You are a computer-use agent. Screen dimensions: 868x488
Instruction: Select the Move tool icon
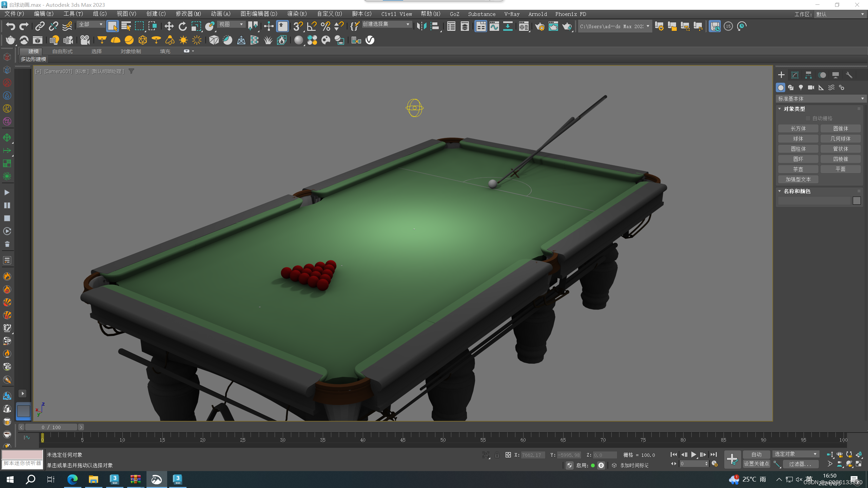point(169,26)
